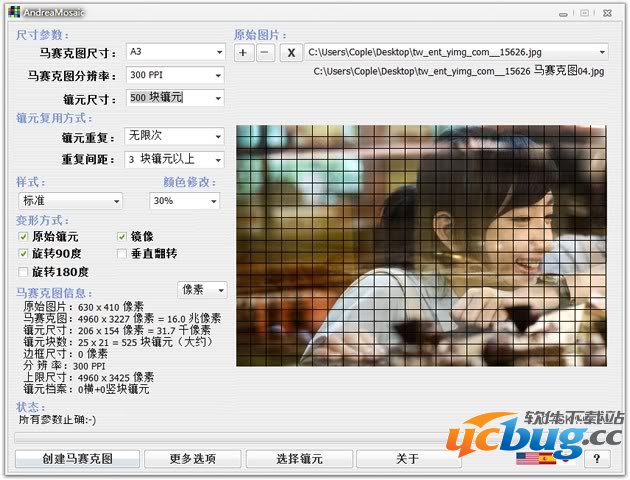
Task: Click the plus button to add image
Action: pyautogui.click(x=245, y=52)
